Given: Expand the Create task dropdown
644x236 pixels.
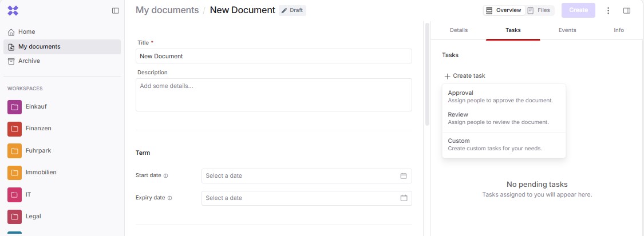Looking at the screenshot, I should click(x=465, y=75).
